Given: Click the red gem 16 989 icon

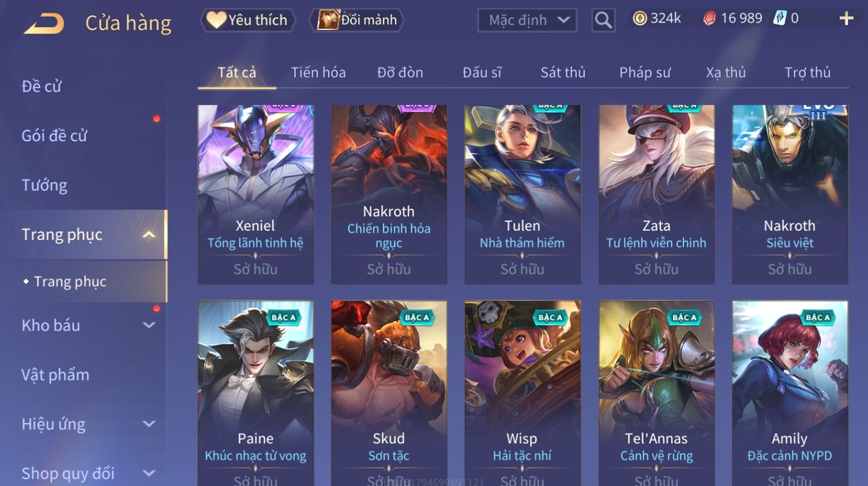Looking at the screenshot, I should (x=709, y=18).
